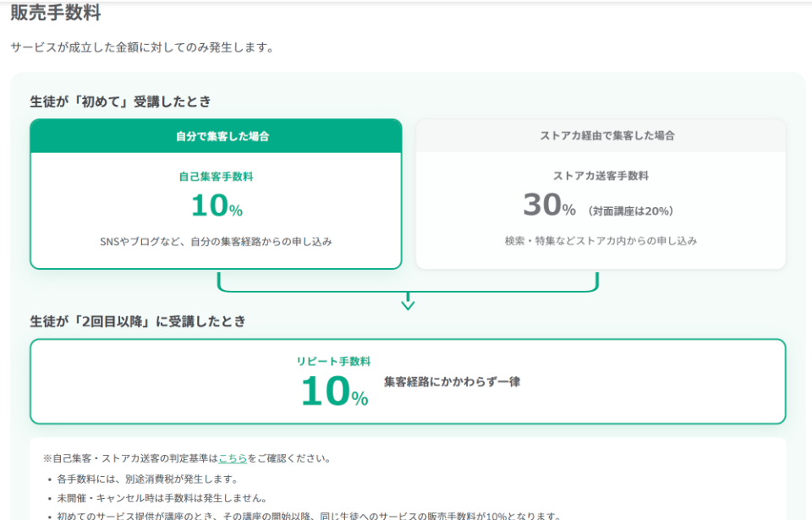The width and height of the screenshot is (812, 520).
Task: Click the text サービスが成立した金額に対してのみ発生します。
Action: coord(142,47)
